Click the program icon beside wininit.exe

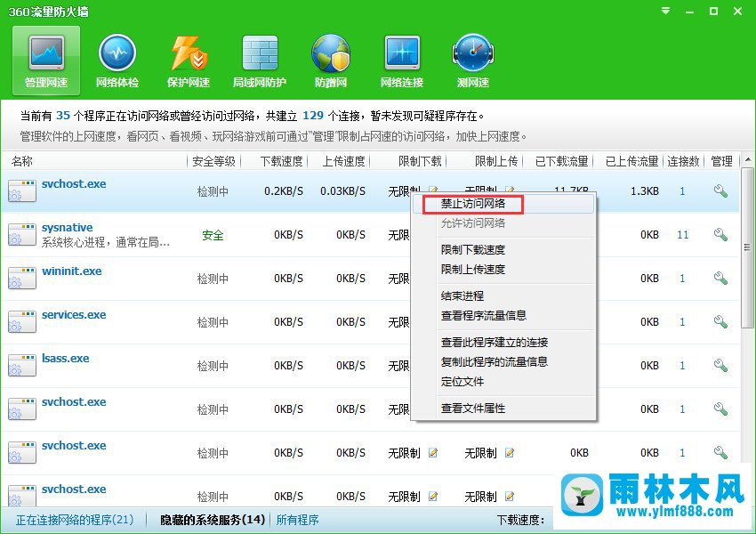pyautogui.click(x=22, y=279)
